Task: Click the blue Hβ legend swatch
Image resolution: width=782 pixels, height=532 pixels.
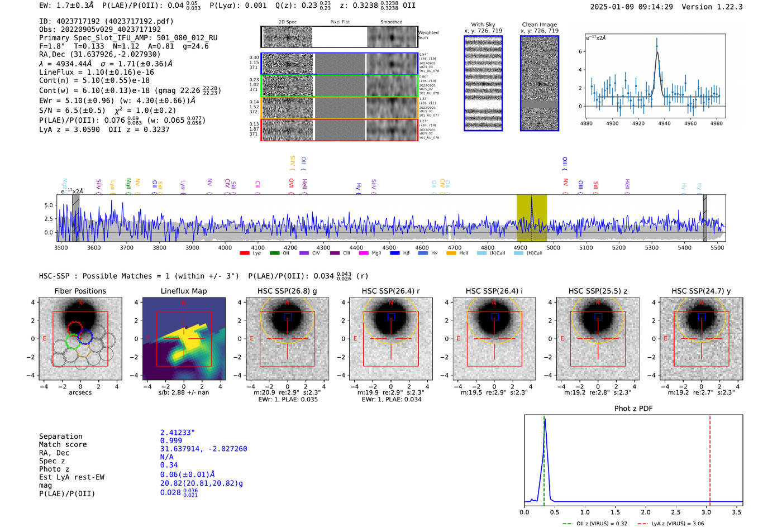Action: coord(395,253)
